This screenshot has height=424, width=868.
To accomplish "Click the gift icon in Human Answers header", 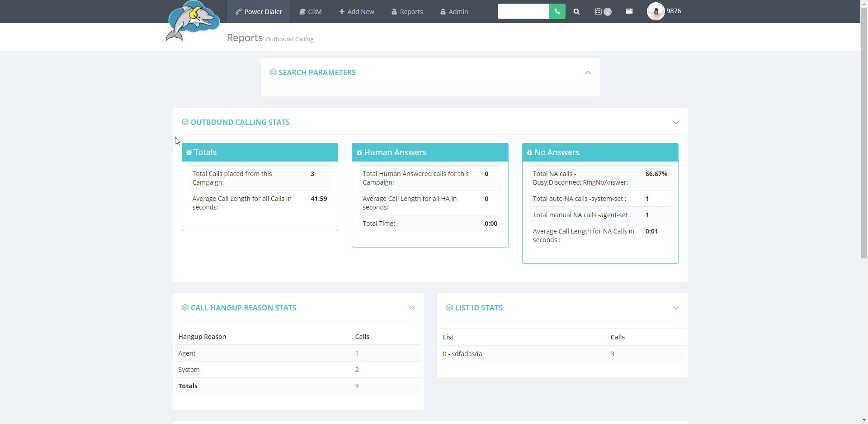I will (359, 152).
